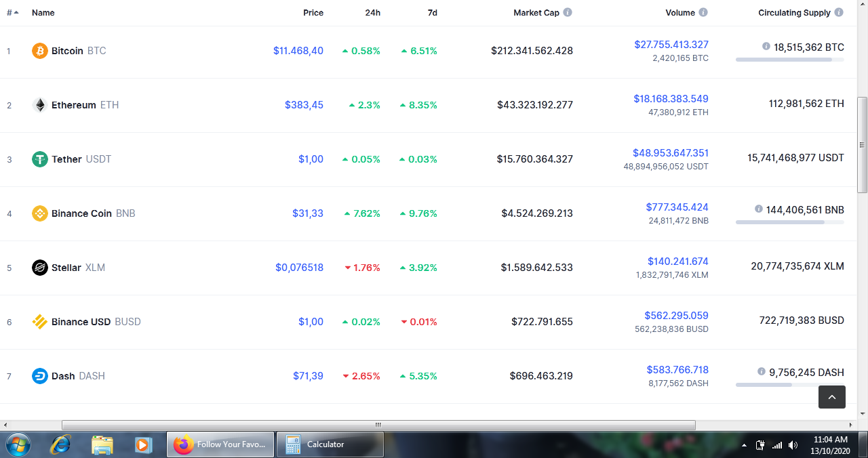Open the media player taskbar icon
Screen dimensions: 868x458
143,444
